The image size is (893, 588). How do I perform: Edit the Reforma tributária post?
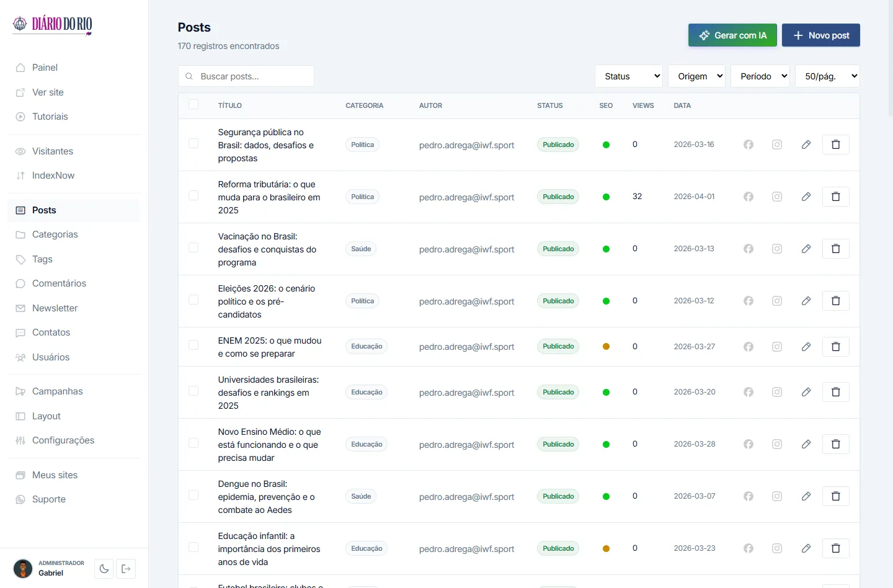pos(806,197)
